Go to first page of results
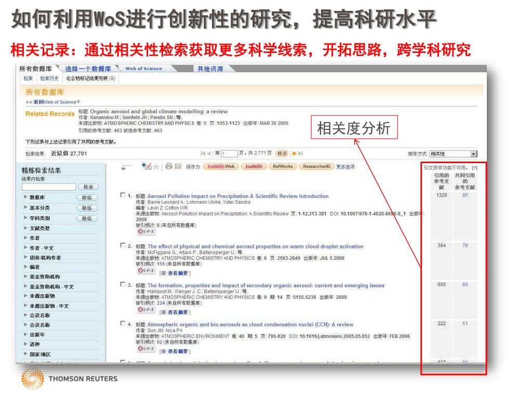Screen dimensions: 532x399 click(203, 153)
